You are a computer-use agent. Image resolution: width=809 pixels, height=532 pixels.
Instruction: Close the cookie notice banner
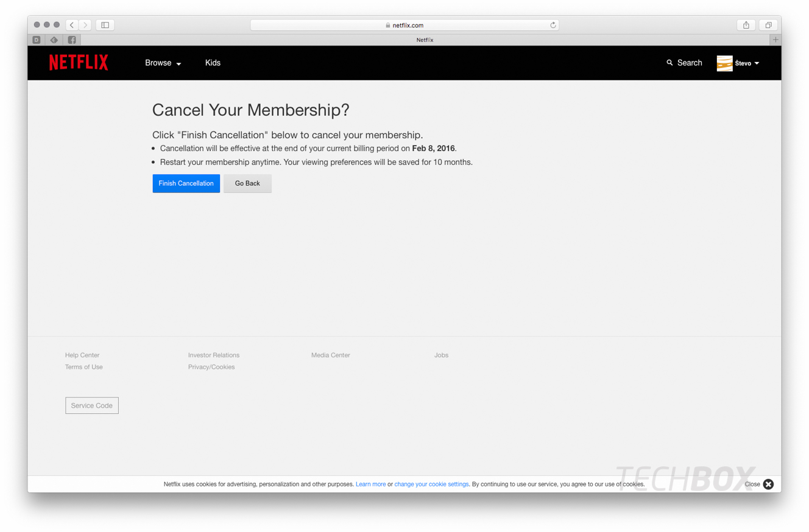768,484
